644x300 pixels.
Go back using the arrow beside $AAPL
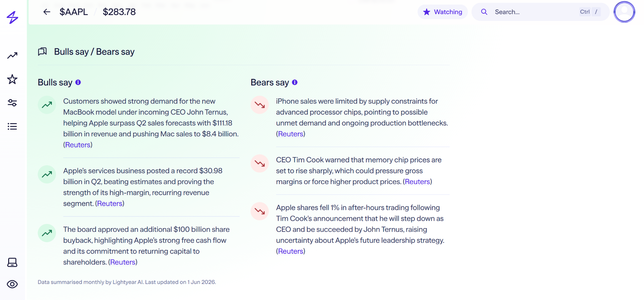(x=47, y=12)
